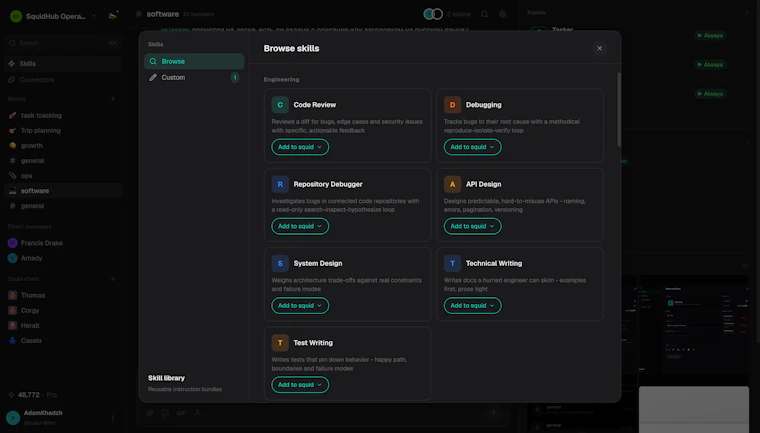The height and width of the screenshot is (433, 760).
Task: Open Skills in the left sidebar
Action: click(63, 64)
